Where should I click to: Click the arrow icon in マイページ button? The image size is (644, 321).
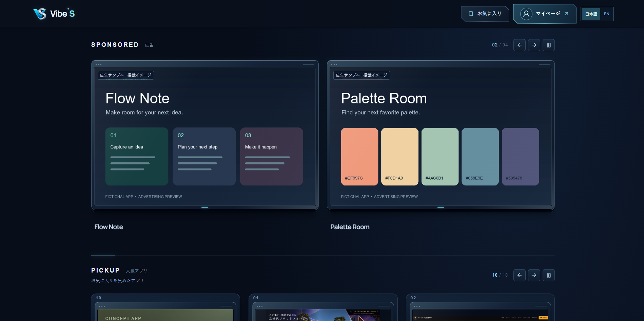tap(566, 14)
